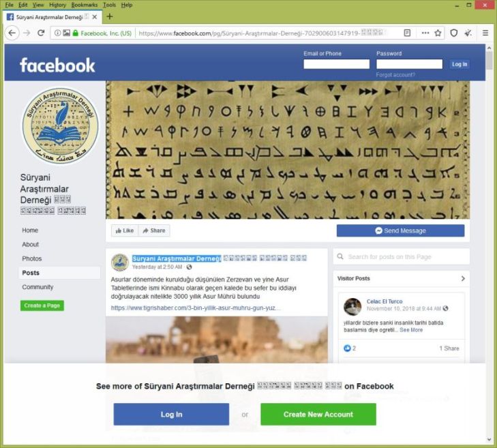Click the green Create New Account button

coord(318,414)
